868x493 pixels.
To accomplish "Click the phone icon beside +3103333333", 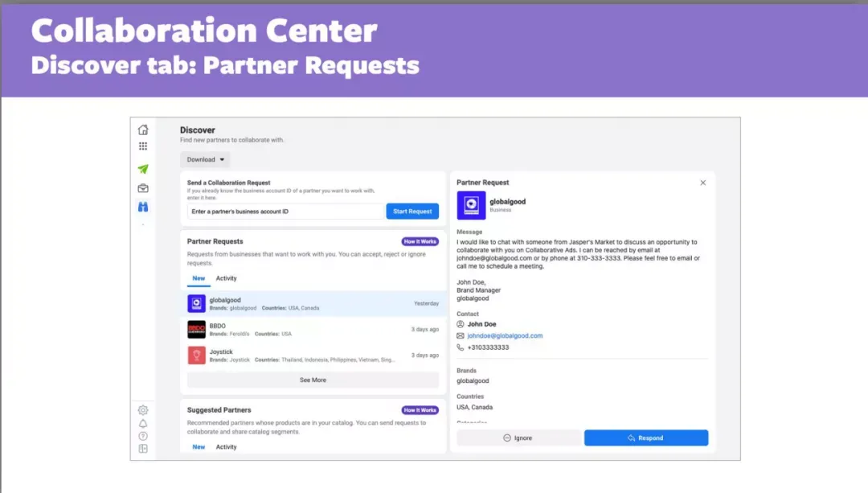I will [461, 347].
